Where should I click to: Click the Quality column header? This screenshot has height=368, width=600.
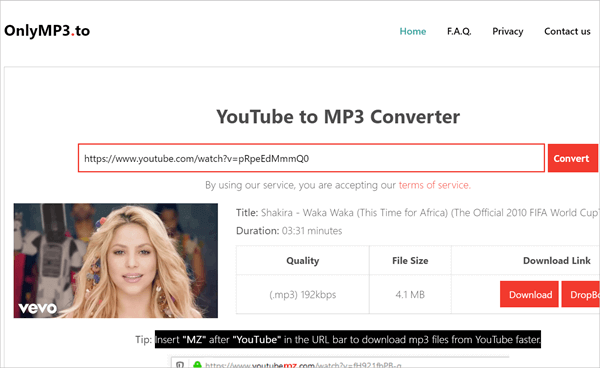point(303,261)
